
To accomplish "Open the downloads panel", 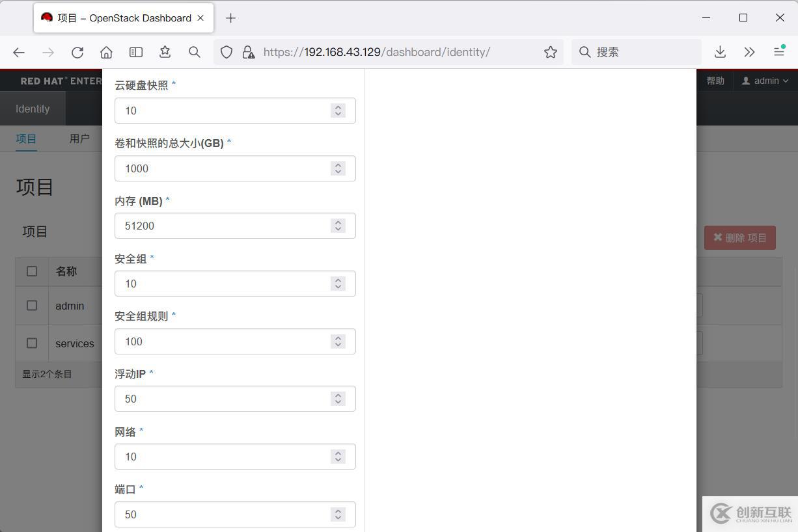I will (720, 52).
